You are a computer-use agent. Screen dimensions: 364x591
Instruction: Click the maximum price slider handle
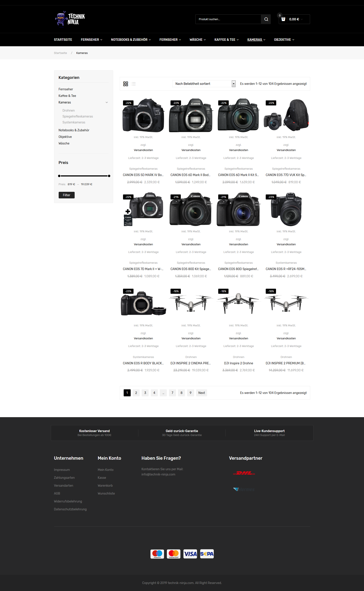click(109, 176)
